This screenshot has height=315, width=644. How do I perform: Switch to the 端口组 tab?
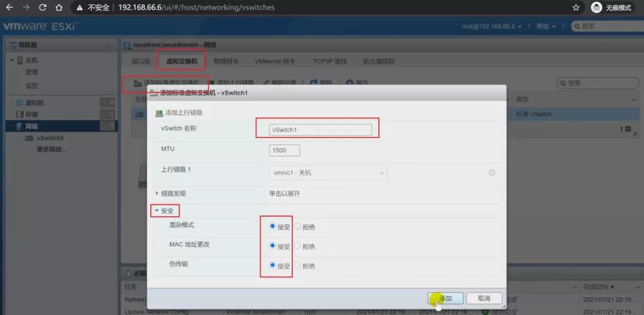click(x=141, y=61)
